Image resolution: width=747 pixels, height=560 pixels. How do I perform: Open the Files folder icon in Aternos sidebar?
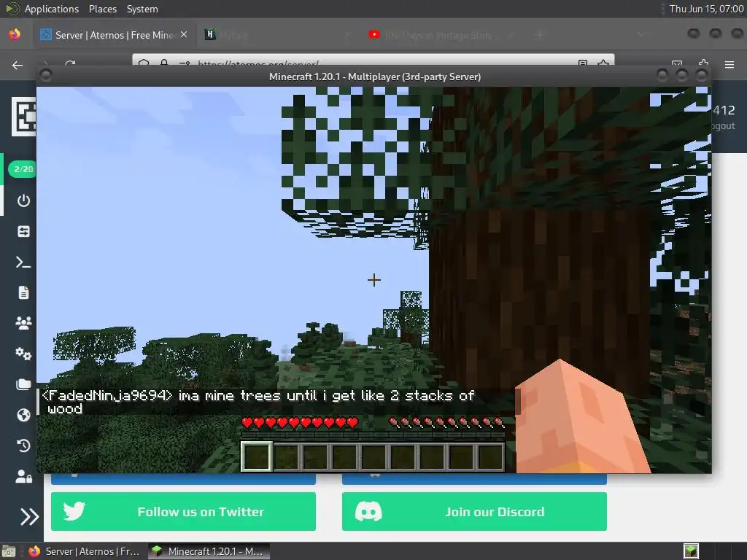pos(23,384)
